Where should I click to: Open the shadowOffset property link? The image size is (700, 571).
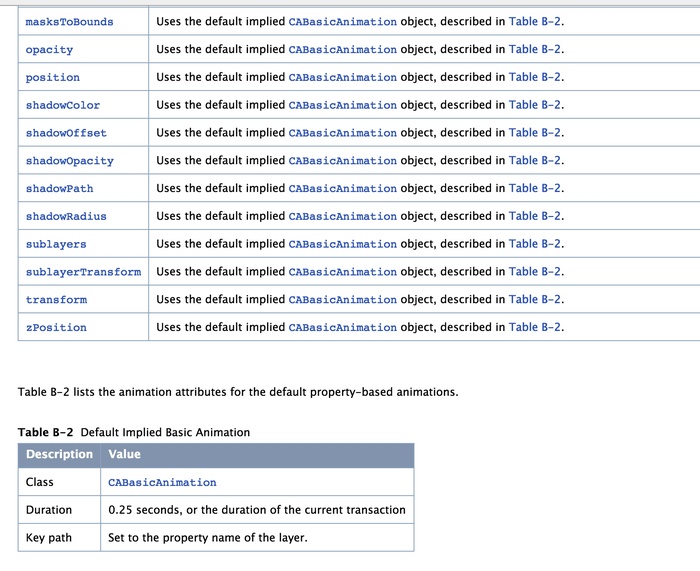pyautogui.click(x=66, y=133)
